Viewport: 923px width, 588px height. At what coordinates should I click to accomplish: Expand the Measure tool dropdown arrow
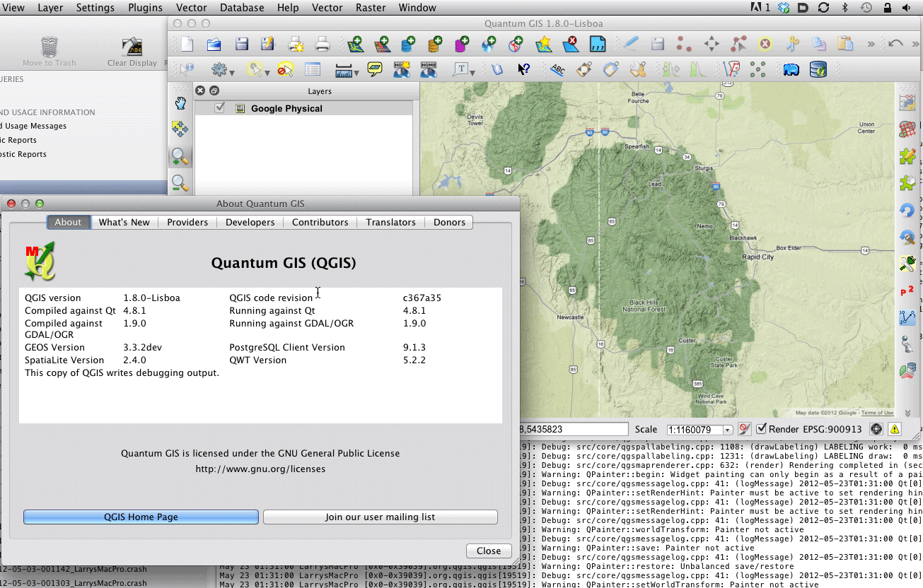356,72
